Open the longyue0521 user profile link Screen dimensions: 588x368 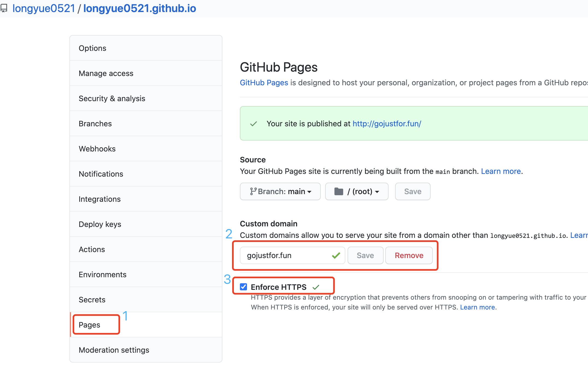tap(44, 8)
